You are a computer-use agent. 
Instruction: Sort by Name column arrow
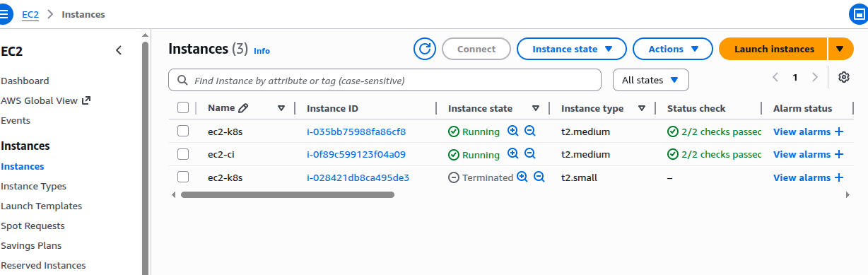tap(281, 108)
